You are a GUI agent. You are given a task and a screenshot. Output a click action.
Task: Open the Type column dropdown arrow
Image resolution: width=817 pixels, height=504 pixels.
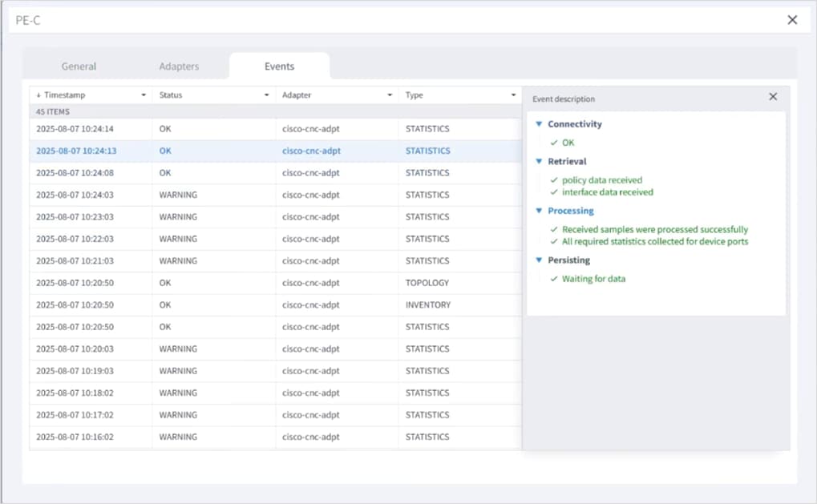(x=513, y=95)
